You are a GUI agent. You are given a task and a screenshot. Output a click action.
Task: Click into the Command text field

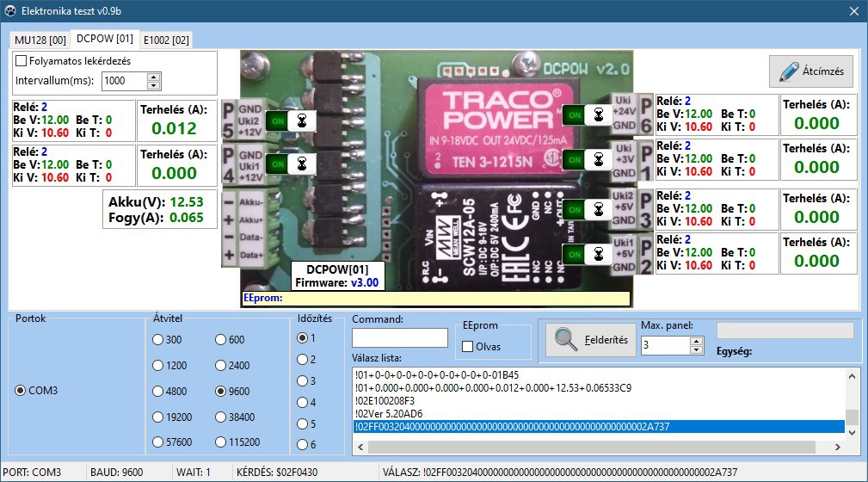pyautogui.click(x=399, y=338)
